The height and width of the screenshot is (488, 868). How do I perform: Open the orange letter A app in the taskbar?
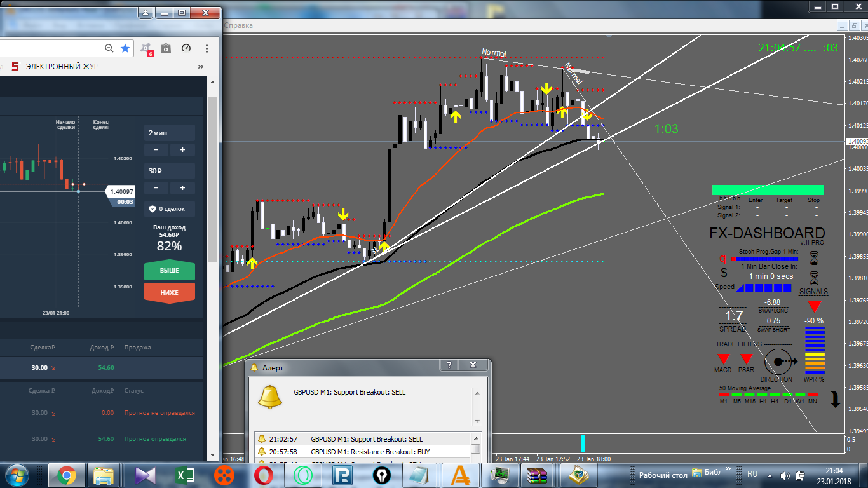pos(461,475)
